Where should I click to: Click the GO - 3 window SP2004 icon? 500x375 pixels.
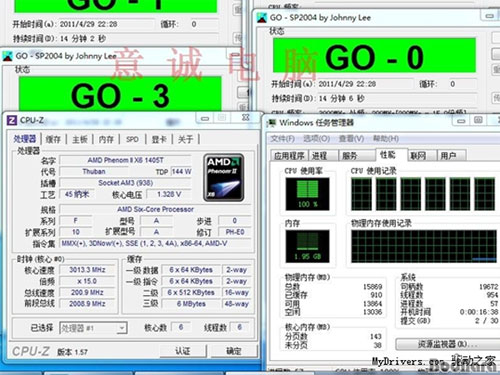(x=8, y=56)
